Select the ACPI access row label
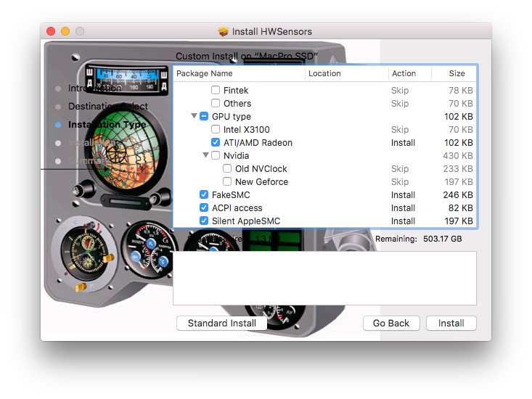The height and width of the screenshot is (399, 532). (x=237, y=207)
